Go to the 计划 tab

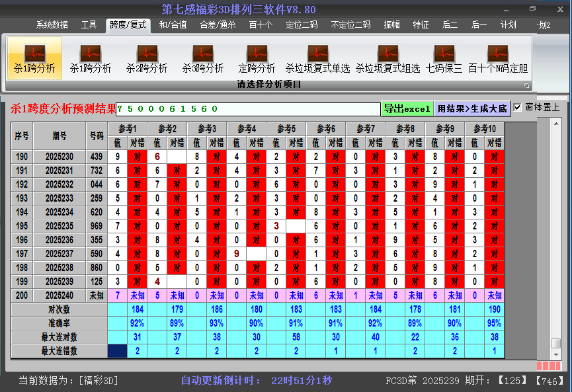coord(508,25)
